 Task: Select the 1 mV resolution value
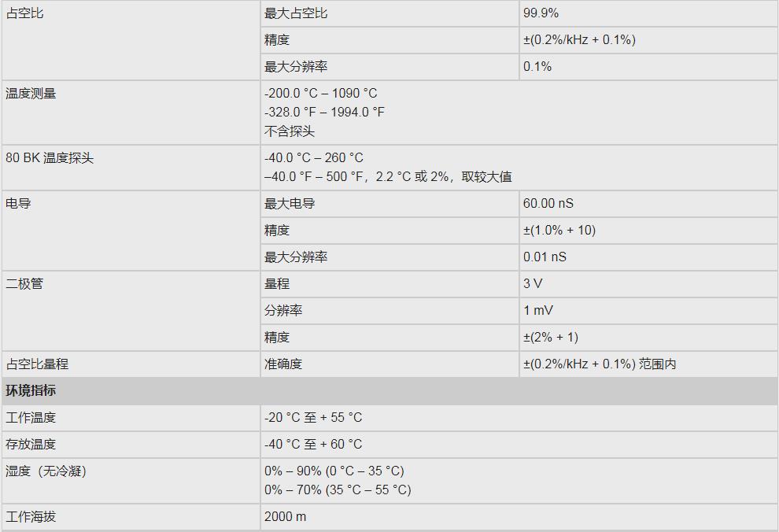point(538,311)
